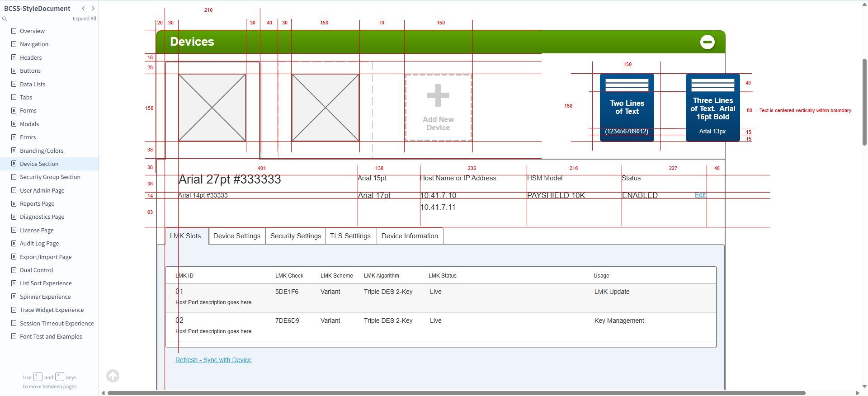Click the horizontal scrollbar at bottom
The width and height of the screenshot is (868, 396).
(457, 393)
